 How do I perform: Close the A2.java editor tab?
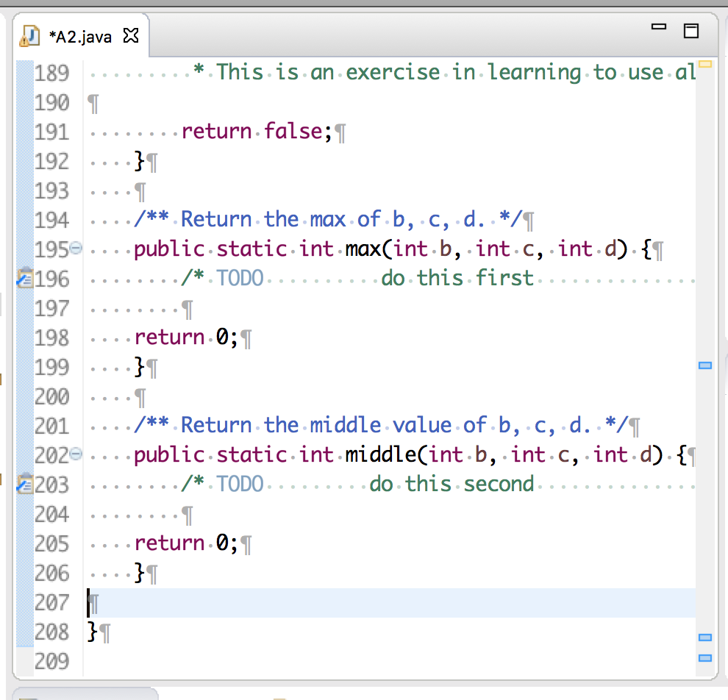pyautogui.click(x=131, y=35)
